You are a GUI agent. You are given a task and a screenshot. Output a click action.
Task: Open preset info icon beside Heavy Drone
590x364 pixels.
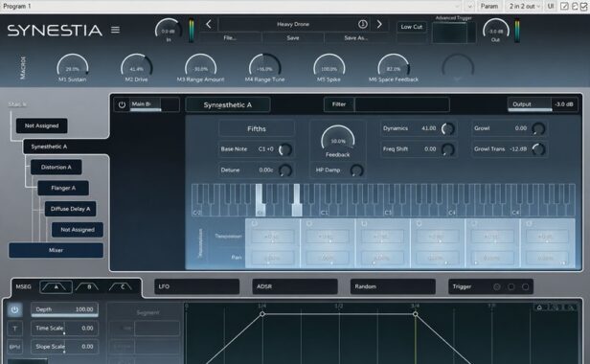(x=362, y=24)
